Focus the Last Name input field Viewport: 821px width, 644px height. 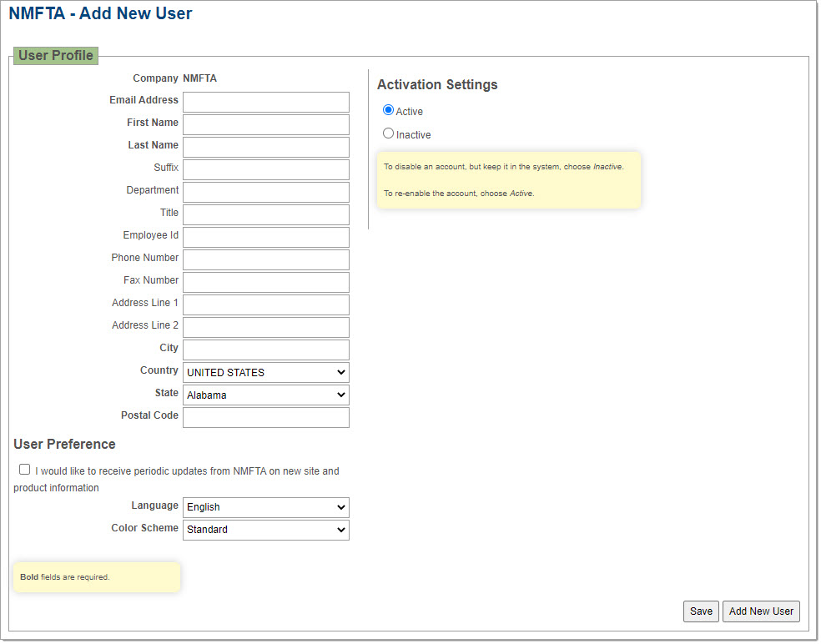tap(266, 148)
